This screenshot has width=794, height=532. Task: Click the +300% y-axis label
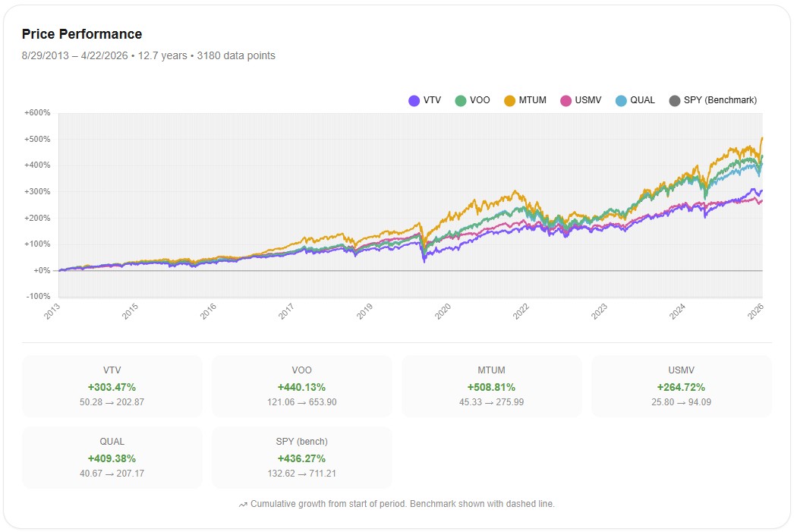[x=37, y=191]
